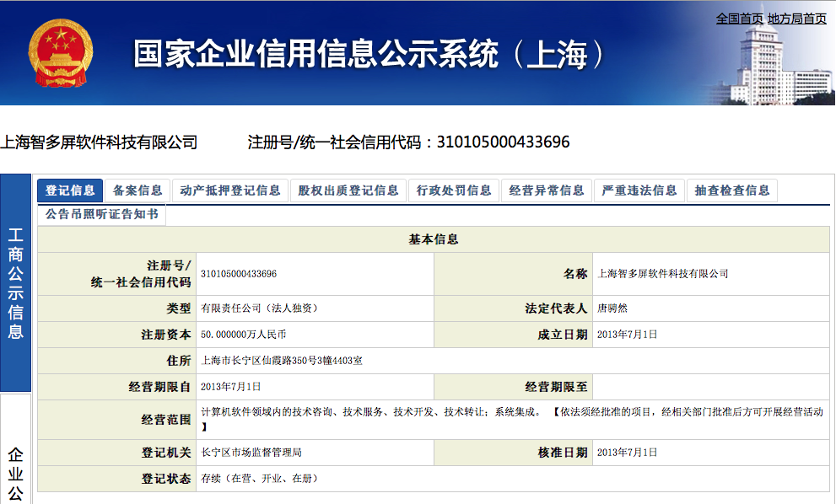Viewport: 836px width, 504px height.
Task: Open the 动产抵押登记信息 tab
Action: tap(230, 190)
